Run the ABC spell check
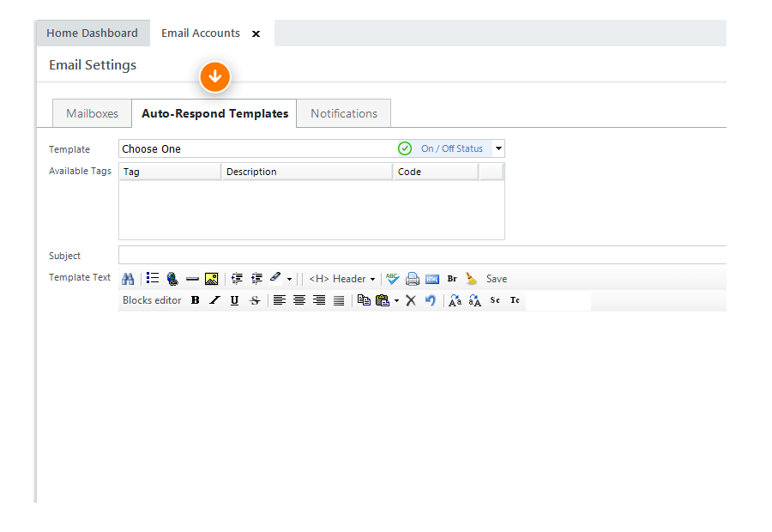The image size is (772, 532). point(392,279)
